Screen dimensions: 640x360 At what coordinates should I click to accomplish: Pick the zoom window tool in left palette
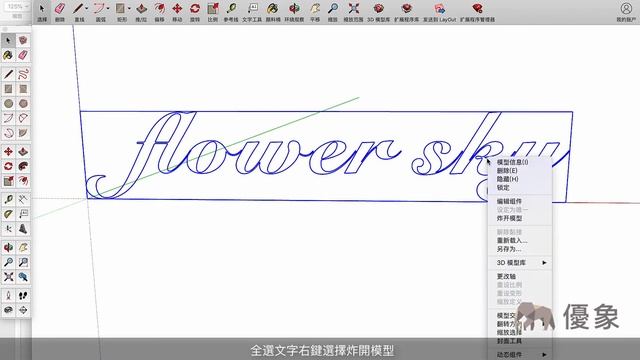(x=23, y=262)
